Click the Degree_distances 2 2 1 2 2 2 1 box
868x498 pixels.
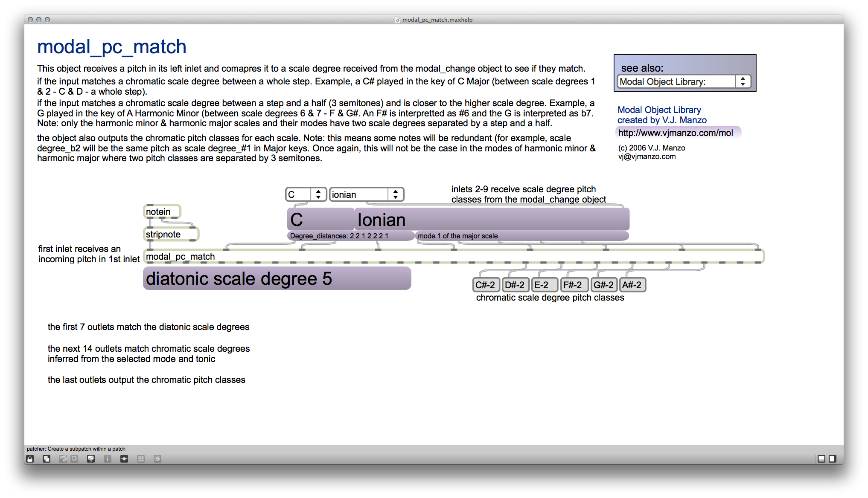(351, 236)
